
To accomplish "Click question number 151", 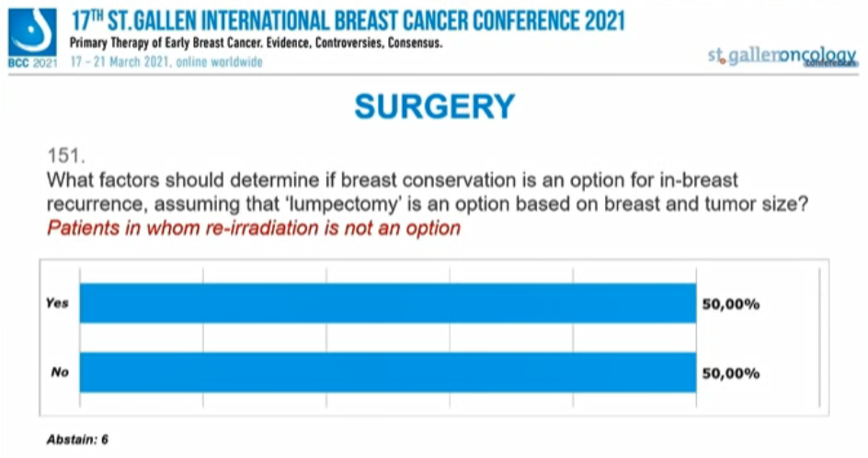I will pos(64,156).
